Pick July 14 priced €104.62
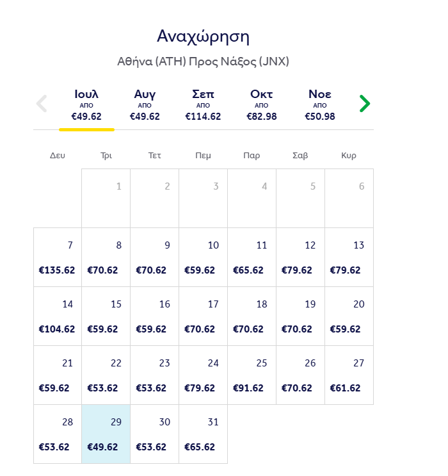Viewport: 448px width, 476px height. [58, 316]
